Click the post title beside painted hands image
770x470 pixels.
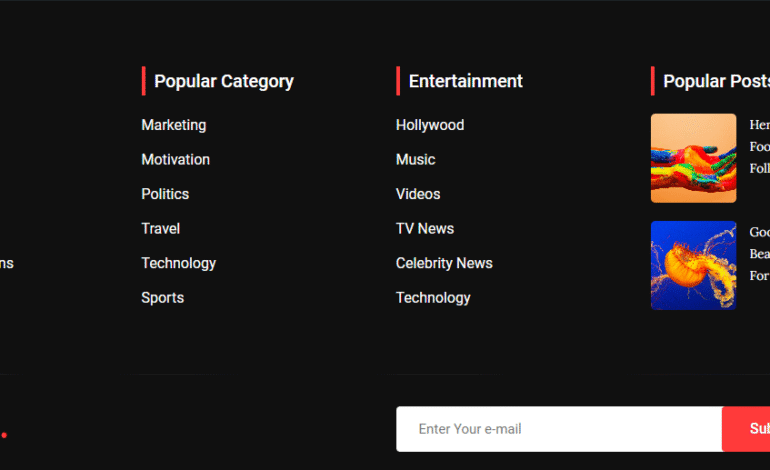[759, 147]
